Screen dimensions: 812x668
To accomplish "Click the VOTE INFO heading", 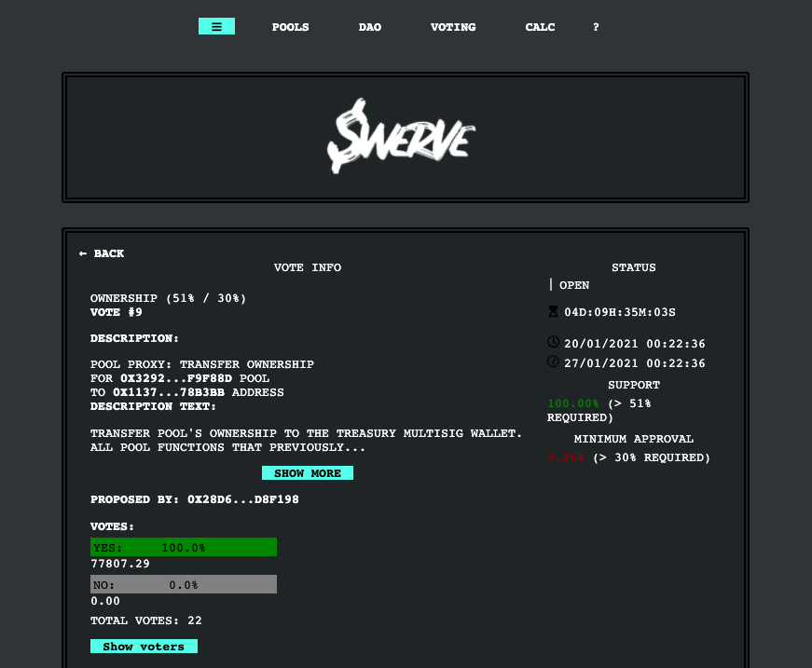I will [308, 268].
